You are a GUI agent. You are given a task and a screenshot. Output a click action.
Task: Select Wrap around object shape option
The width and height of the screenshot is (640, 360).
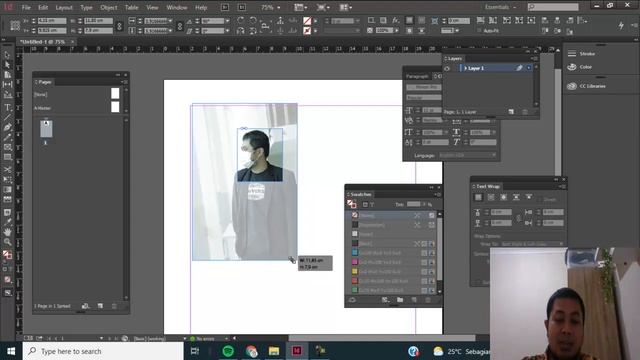(504, 198)
